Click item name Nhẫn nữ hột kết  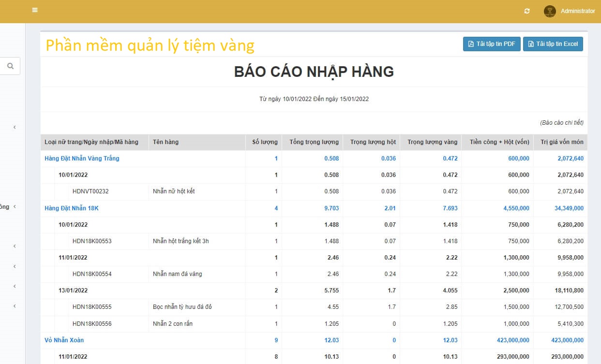[174, 191]
